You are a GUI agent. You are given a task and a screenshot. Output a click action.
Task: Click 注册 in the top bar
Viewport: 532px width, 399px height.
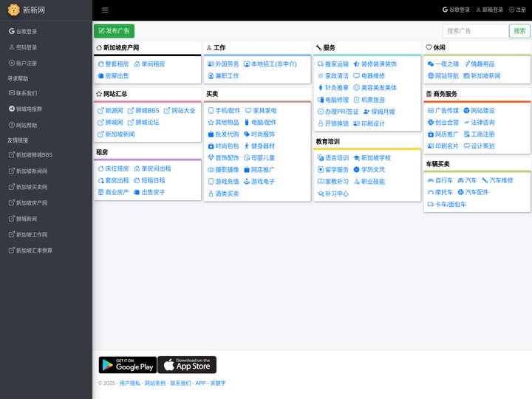click(x=517, y=10)
